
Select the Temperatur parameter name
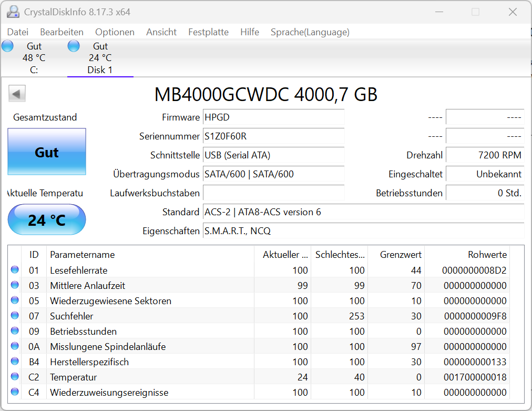pyautogui.click(x=73, y=377)
